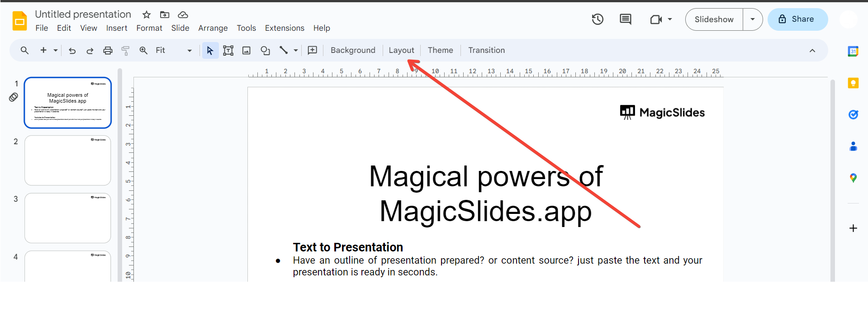Start a Meet call camera icon
The width and height of the screenshot is (868, 336).
(656, 19)
